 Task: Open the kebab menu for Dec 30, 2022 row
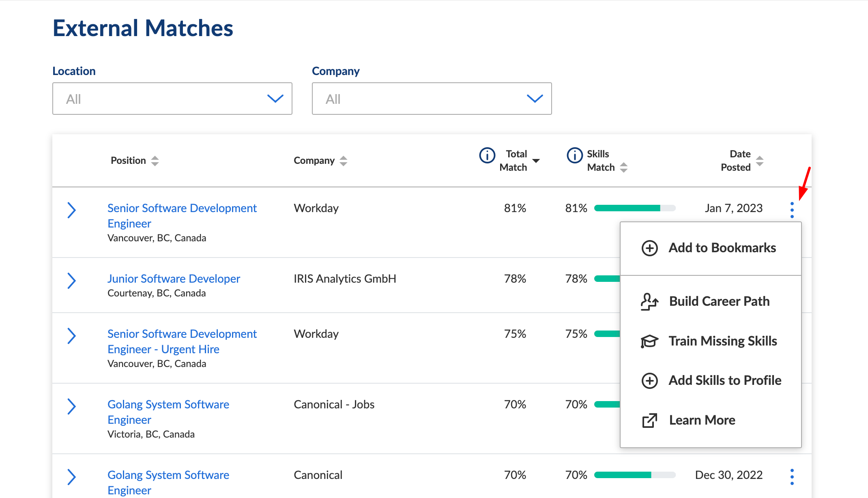(x=792, y=477)
